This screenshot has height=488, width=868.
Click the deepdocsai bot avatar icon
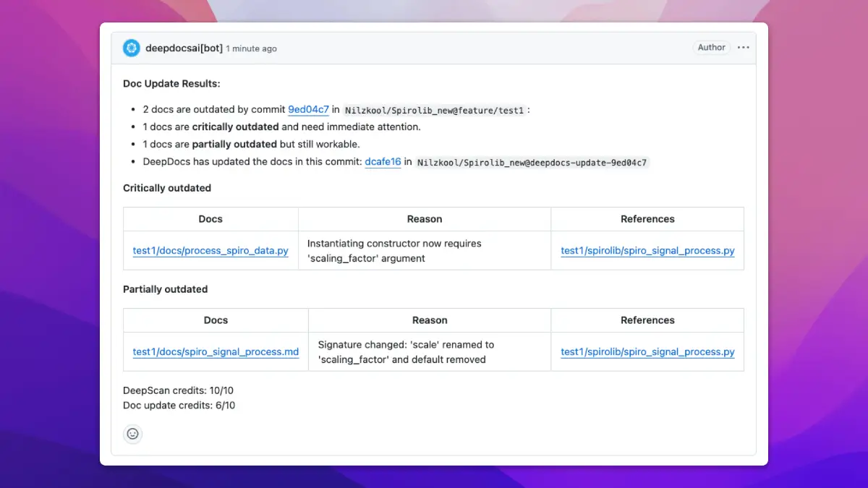pos(131,48)
